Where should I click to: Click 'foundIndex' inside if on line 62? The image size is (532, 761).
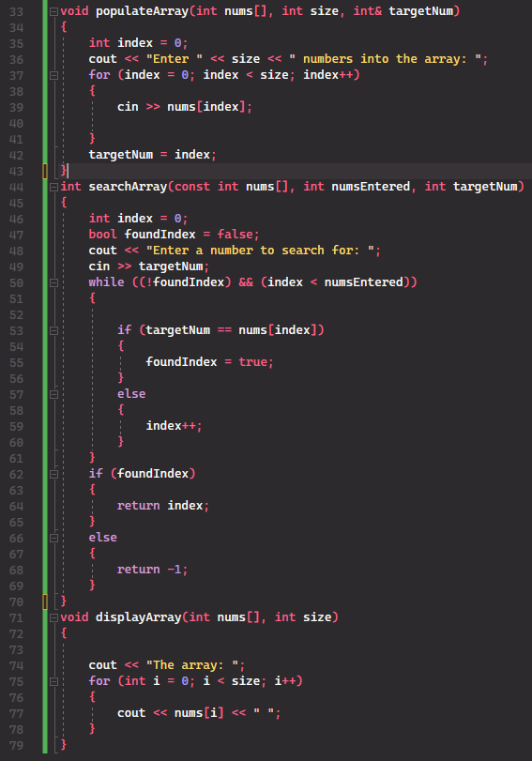pos(152,473)
